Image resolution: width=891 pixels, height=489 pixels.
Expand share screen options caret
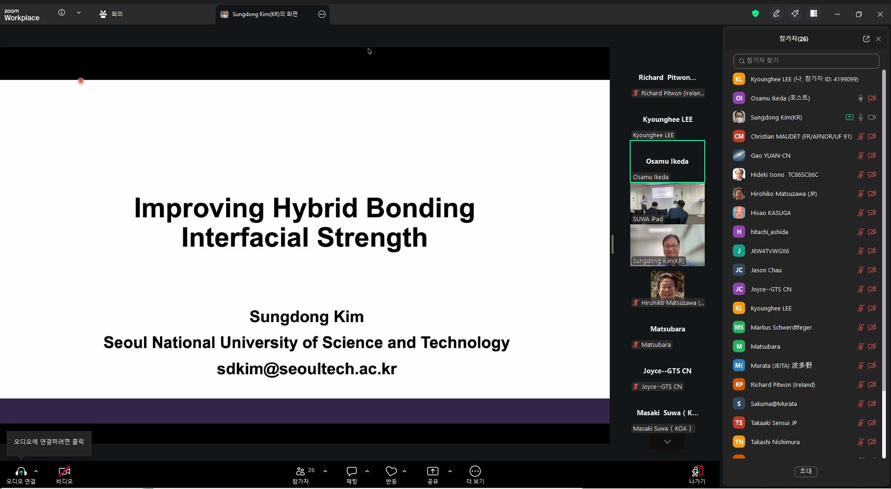pos(450,471)
